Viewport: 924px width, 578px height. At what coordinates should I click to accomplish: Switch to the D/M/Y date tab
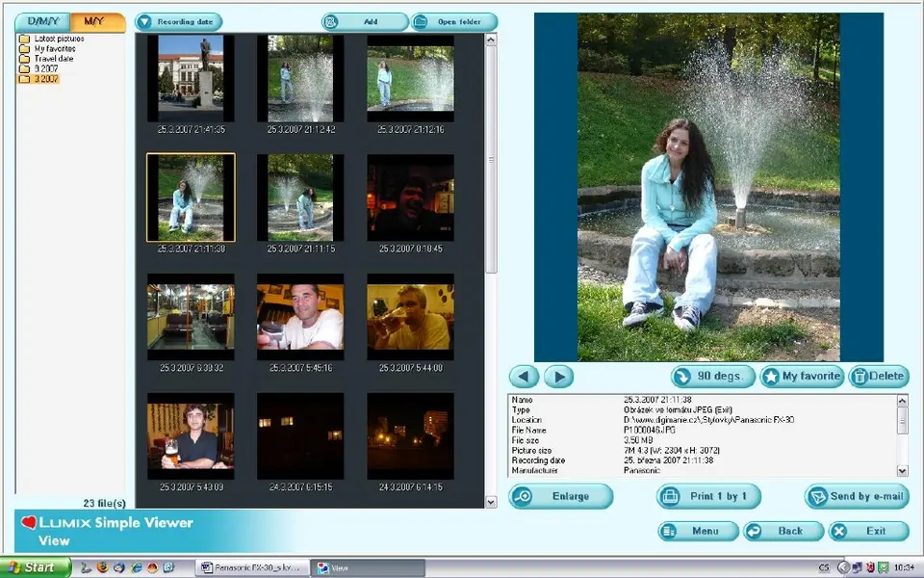coord(42,21)
